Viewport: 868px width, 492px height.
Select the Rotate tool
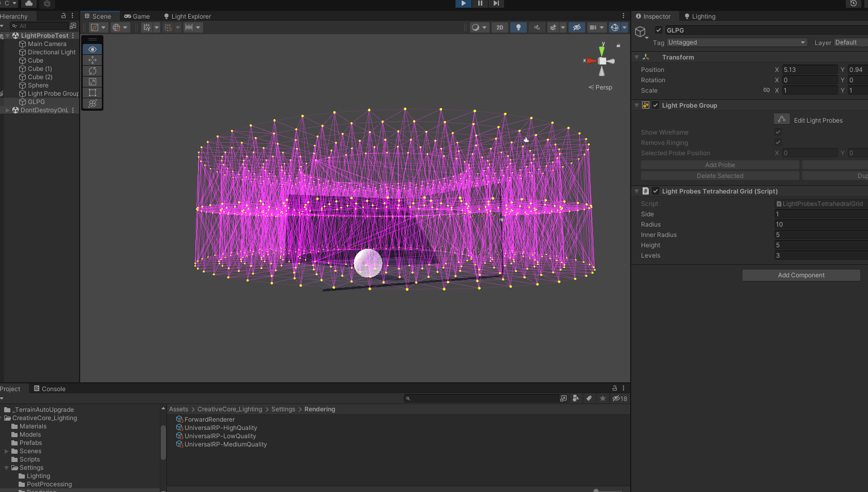click(x=93, y=71)
